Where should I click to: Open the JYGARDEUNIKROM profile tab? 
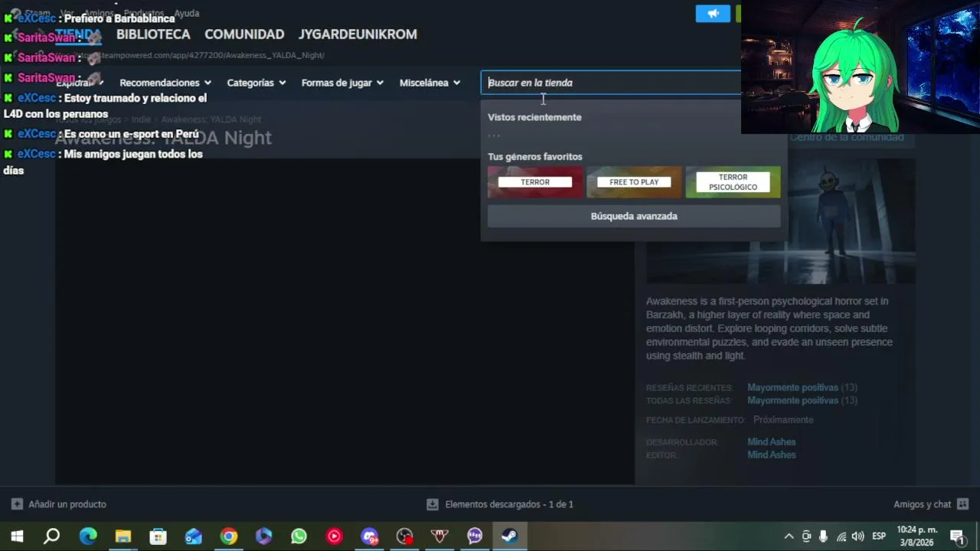(358, 34)
